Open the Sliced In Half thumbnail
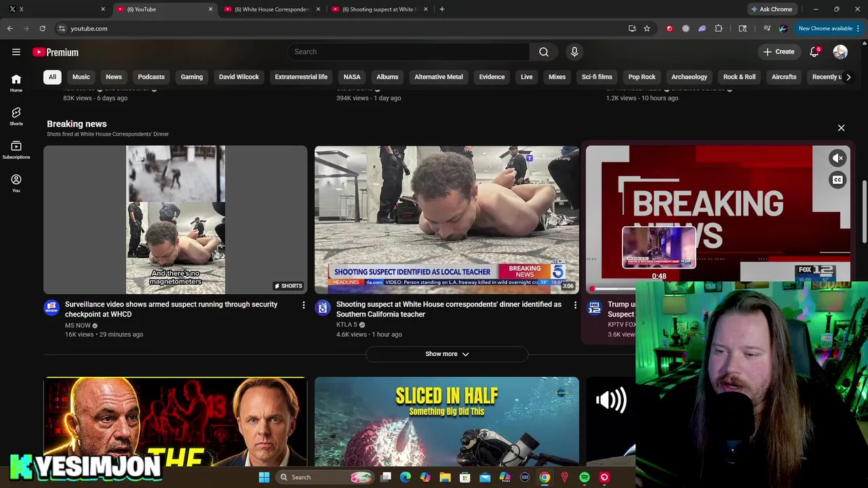Screen dimensions: 868x488 pyautogui.click(x=447, y=422)
